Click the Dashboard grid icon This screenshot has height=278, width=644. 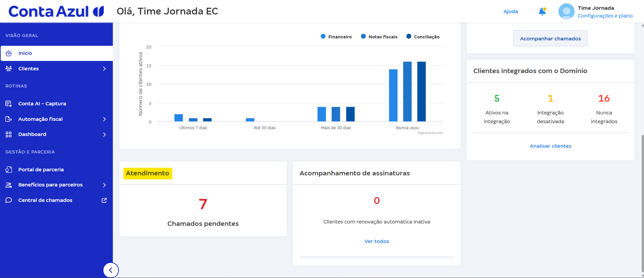click(9, 134)
